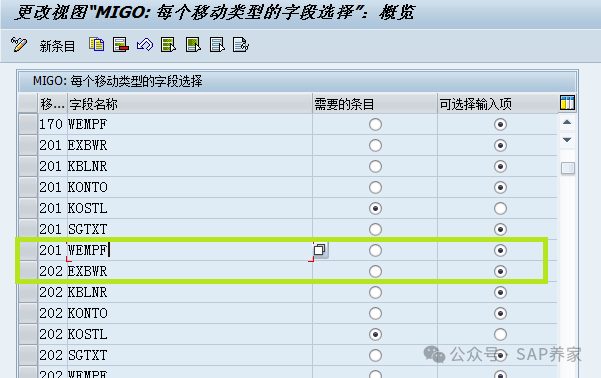Viewport: 601px width, 378px height.
Task: Click the copy-as icon in the toolbar
Action: click(97, 45)
